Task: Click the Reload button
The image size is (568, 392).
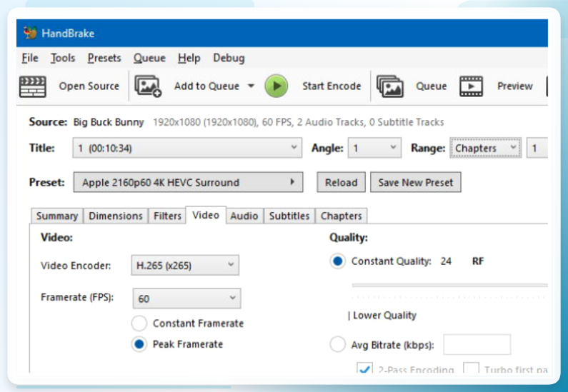Action: click(x=341, y=182)
